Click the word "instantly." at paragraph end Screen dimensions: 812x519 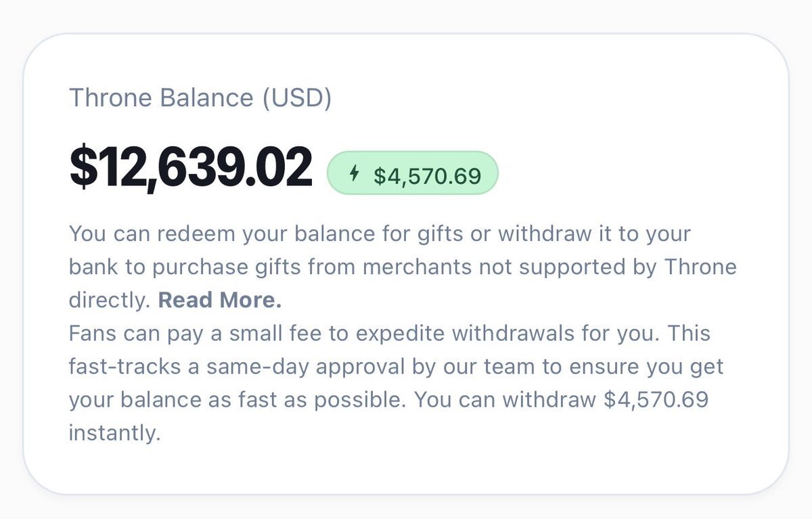pyautogui.click(x=114, y=432)
